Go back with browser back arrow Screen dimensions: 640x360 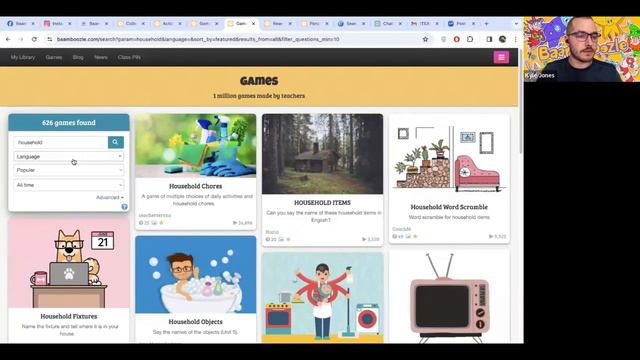(8, 39)
